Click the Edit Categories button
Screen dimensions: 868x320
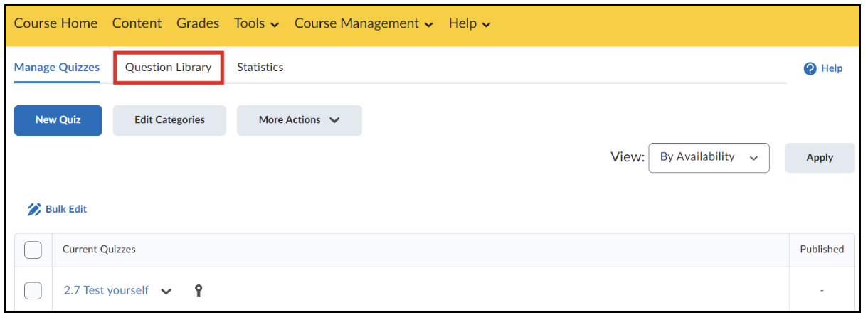tap(169, 120)
